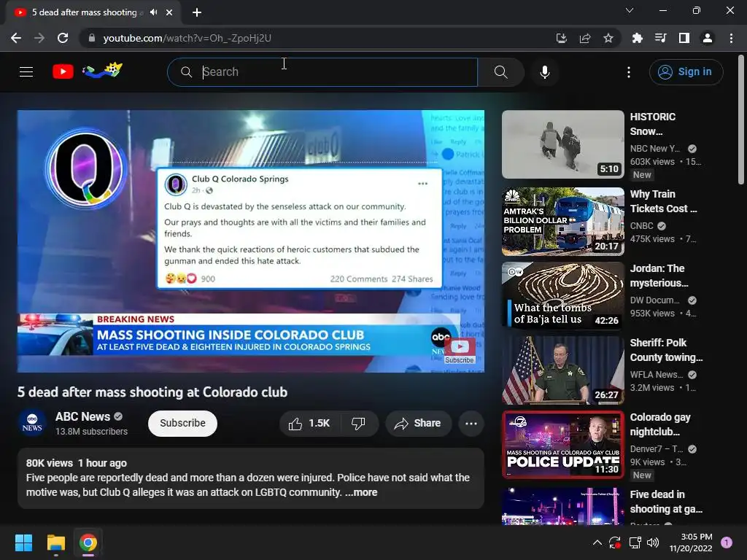This screenshot has height=560, width=747.
Task: Open 'HISTORIC Snow' video thumbnail
Action: click(563, 144)
